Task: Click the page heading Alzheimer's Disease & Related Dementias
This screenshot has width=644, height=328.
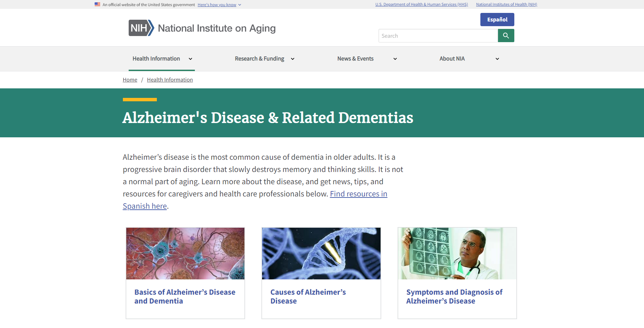Action: coord(268,118)
